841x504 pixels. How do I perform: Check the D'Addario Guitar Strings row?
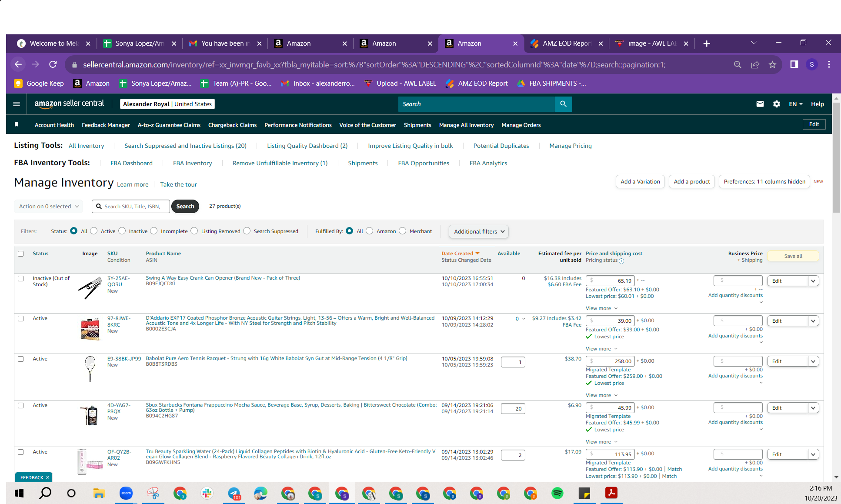pos(20,318)
